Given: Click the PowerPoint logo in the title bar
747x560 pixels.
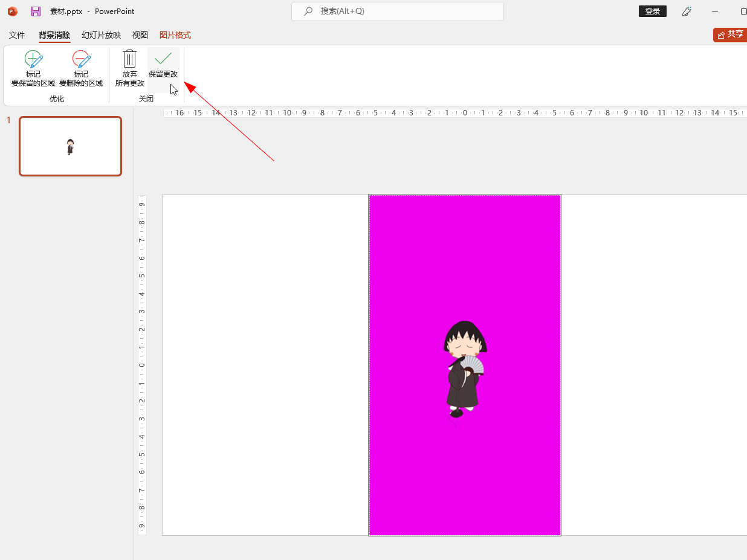Looking at the screenshot, I should (13, 11).
